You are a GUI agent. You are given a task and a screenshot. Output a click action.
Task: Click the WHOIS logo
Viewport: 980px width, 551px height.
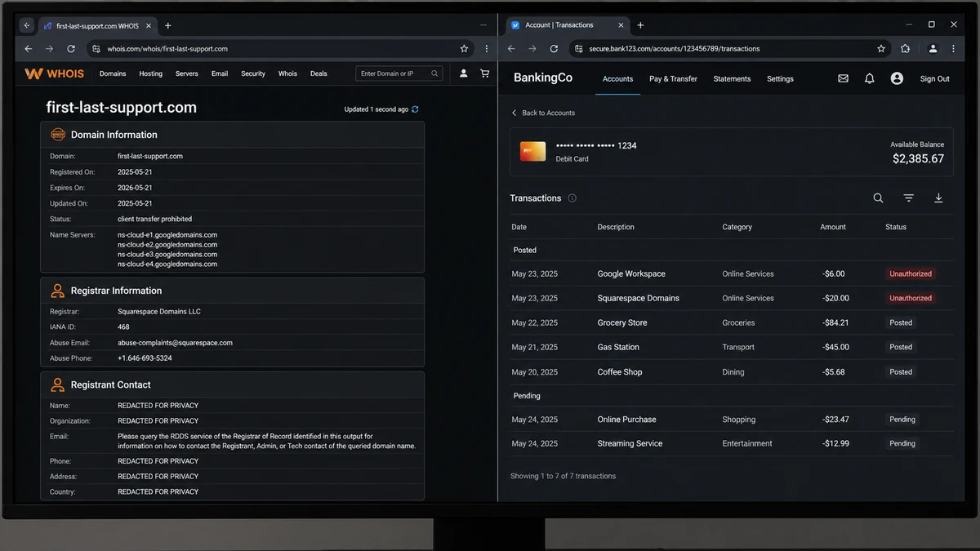coord(55,73)
